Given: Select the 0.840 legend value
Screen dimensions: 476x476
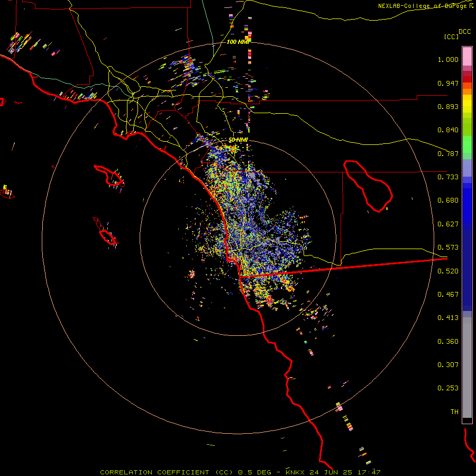Looking at the screenshot, I should 448,130.
